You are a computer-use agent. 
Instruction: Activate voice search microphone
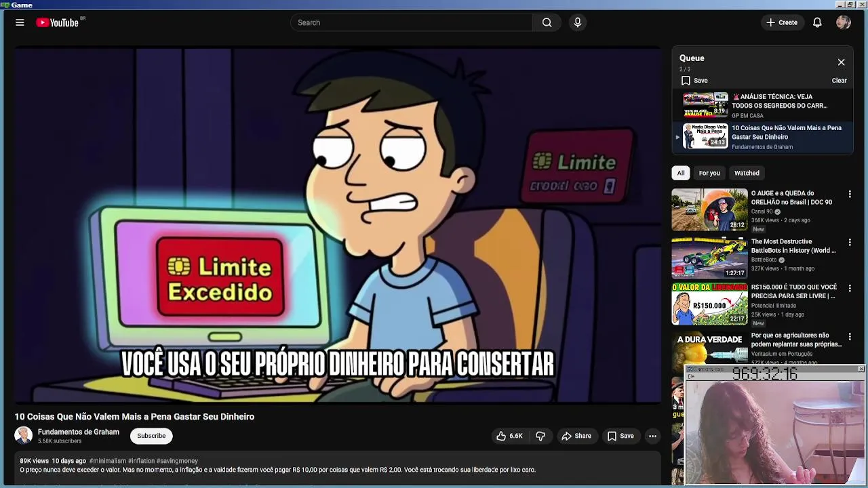click(578, 22)
